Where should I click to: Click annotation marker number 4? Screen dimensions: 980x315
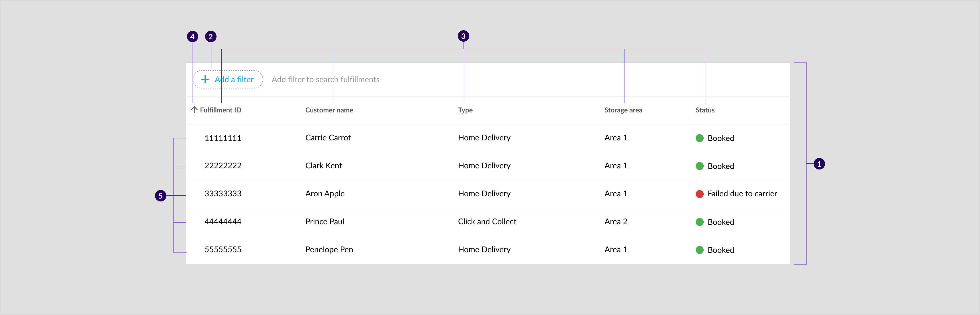pos(193,37)
